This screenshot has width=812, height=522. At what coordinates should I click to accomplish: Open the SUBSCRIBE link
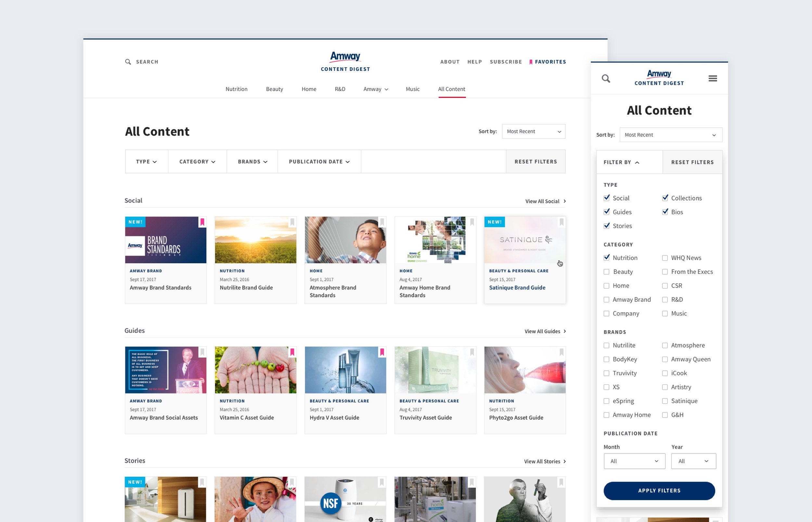506,62
